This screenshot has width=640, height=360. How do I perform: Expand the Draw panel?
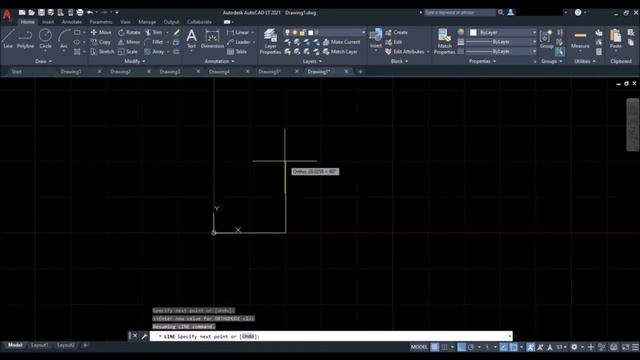point(43,61)
